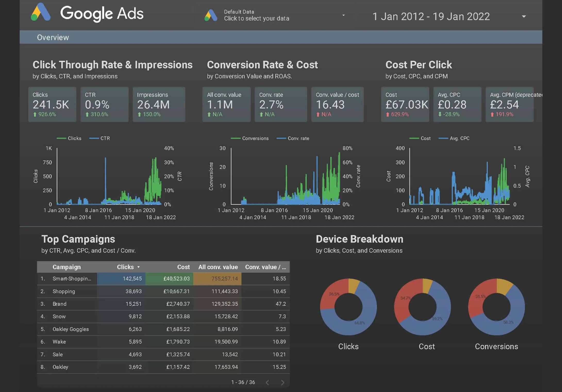Viewport: 562px width, 392px height.
Task: Select the Snow campaign row
Action: pyautogui.click(x=163, y=317)
